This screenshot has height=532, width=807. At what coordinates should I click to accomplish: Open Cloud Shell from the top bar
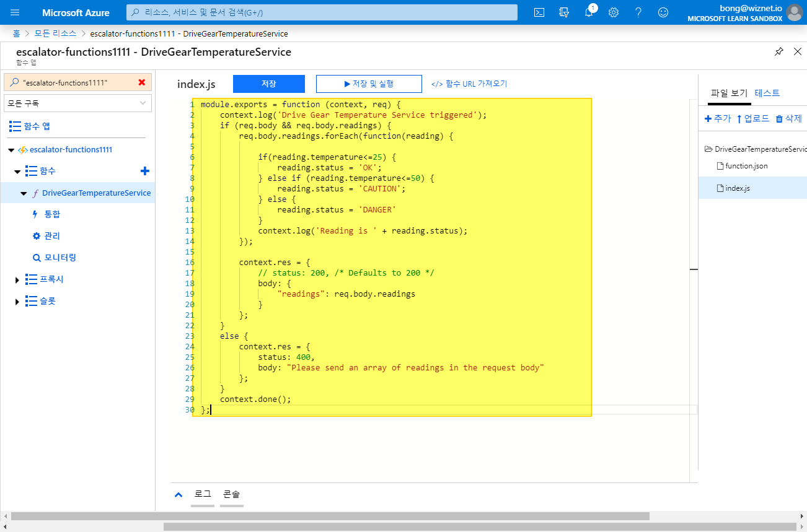tap(540, 12)
